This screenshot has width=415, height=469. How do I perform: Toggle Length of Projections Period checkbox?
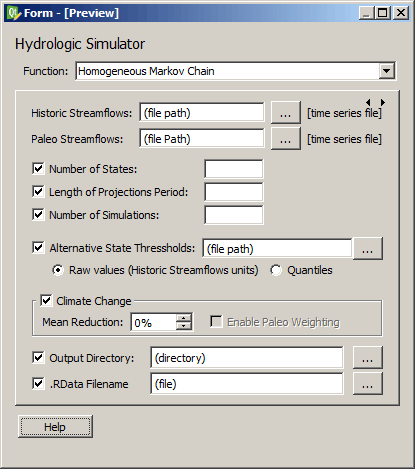click(x=38, y=192)
